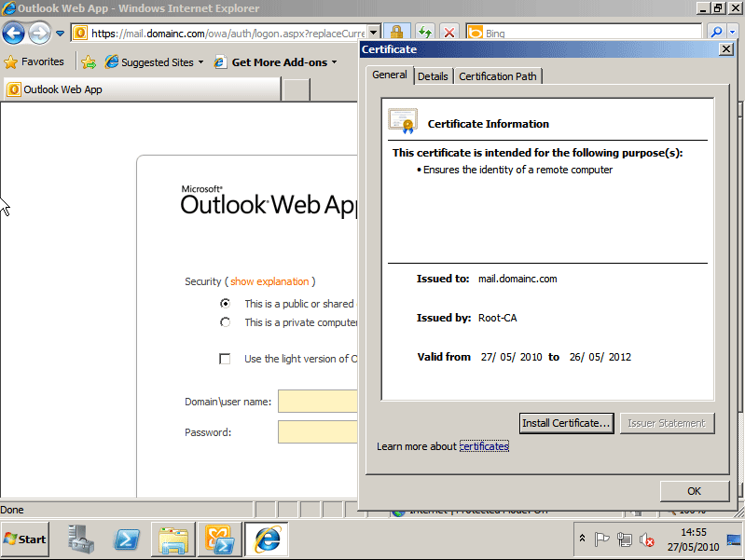
Task: Switch to the Details certificate tab
Action: click(433, 76)
